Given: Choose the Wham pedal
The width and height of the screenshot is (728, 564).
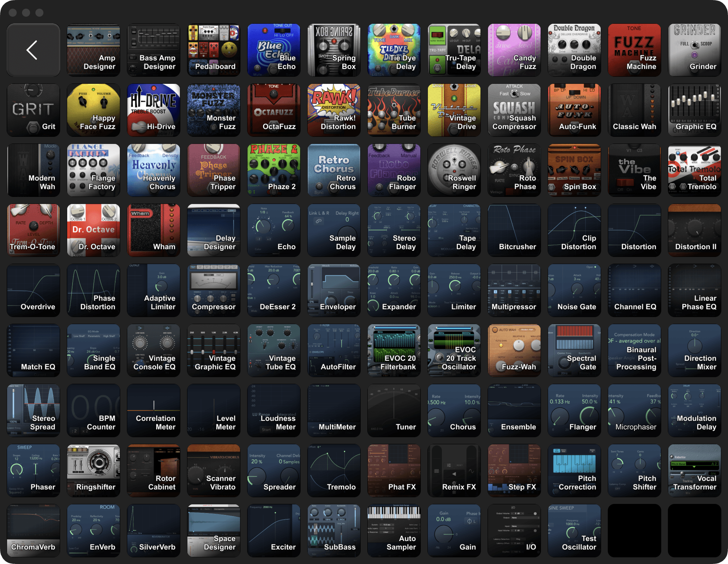Looking at the screenshot, I should point(154,230).
